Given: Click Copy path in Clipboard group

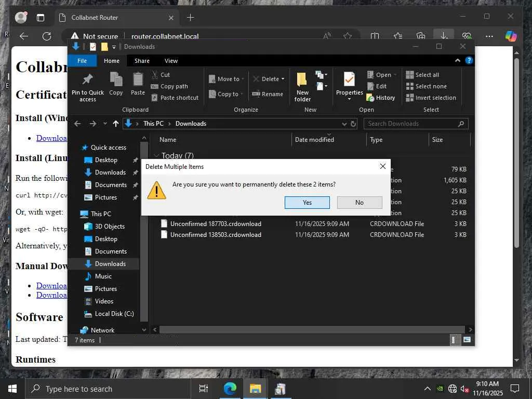Looking at the screenshot, I should 170,86.
